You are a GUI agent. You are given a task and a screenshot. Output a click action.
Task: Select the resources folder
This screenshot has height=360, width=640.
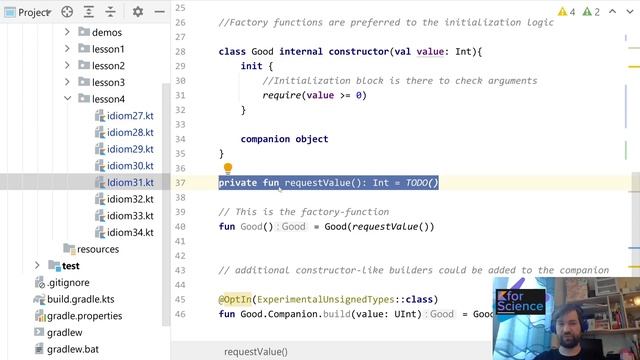98,249
